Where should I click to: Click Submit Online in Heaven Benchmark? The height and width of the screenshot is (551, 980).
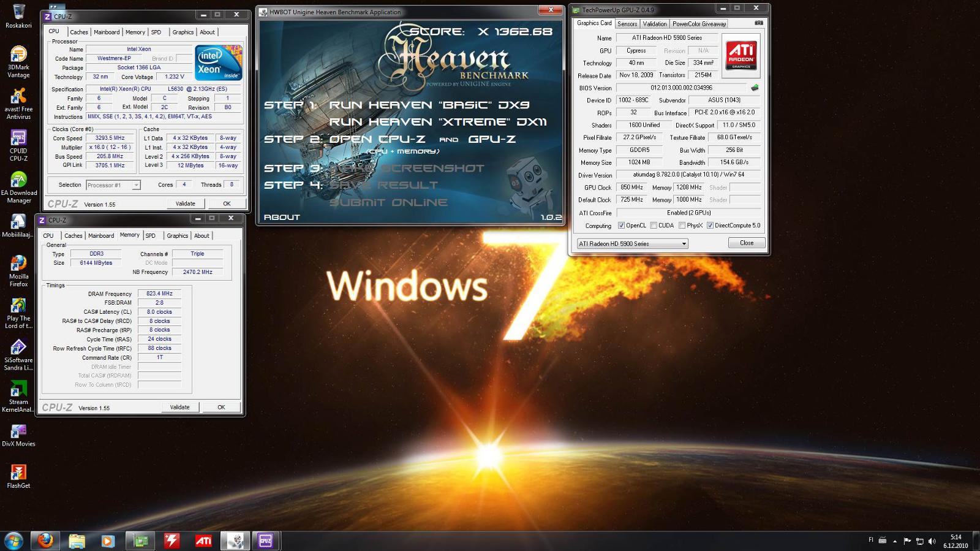coord(388,202)
